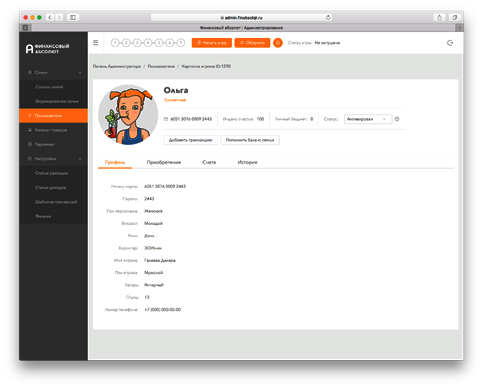Screen dimensions: 483x388
Task: Open 'Пользователи' breadcrumb link
Action: 161,66
